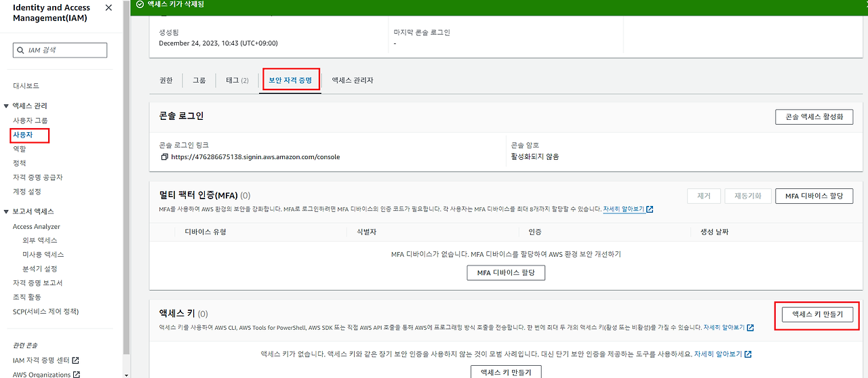Open 외부 액세스 under Access Analyzer
This screenshot has height=378, width=868.
point(39,240)
